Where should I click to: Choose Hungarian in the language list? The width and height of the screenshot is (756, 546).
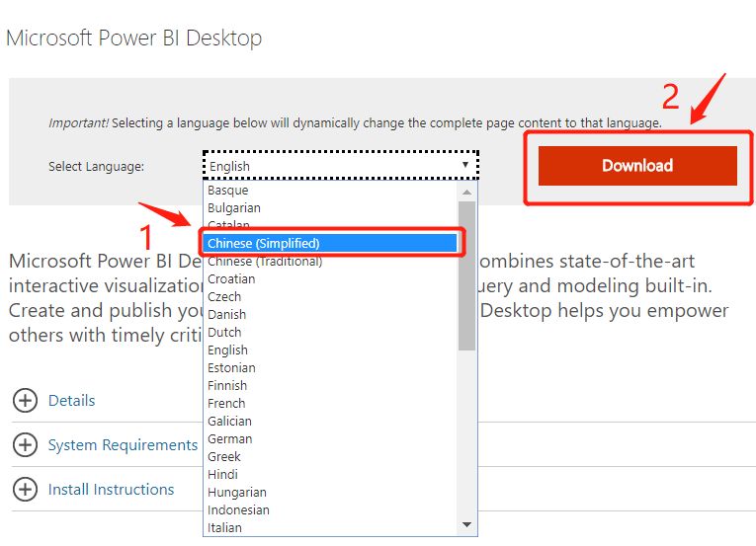(236, 492)
